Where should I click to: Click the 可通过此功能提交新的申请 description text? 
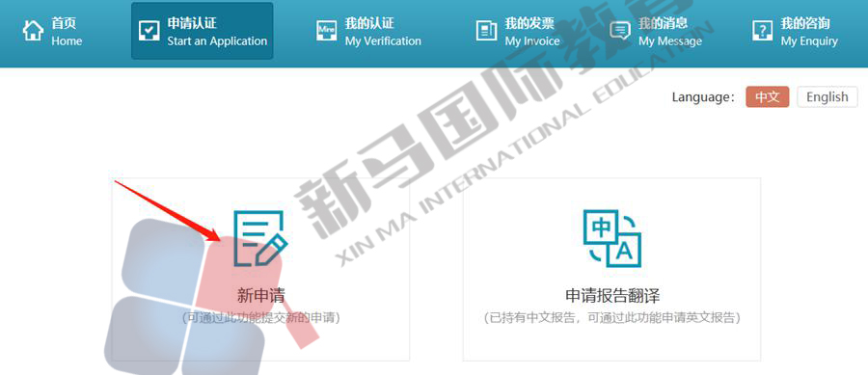pyautogui.click(x=260, y=318)
